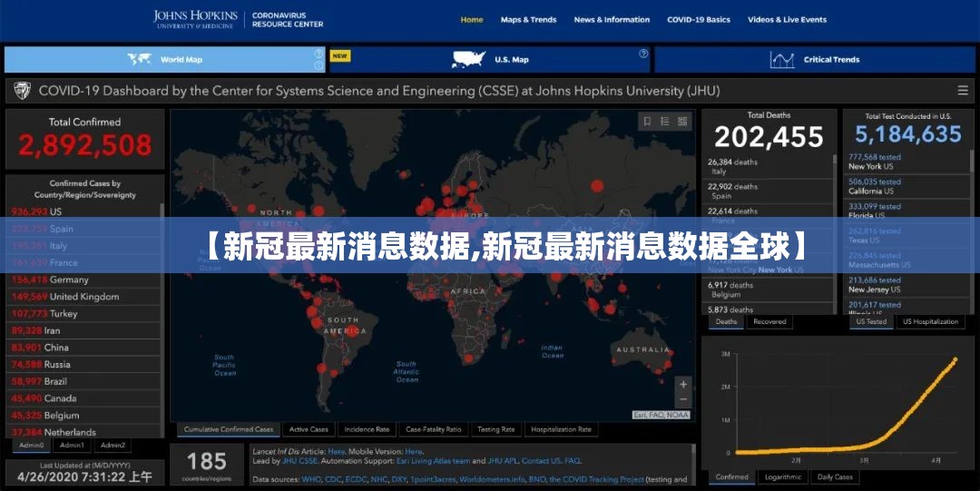Switch to the Critical Trends tab
The height and width of the screenshot is (491, 980).
814,59
